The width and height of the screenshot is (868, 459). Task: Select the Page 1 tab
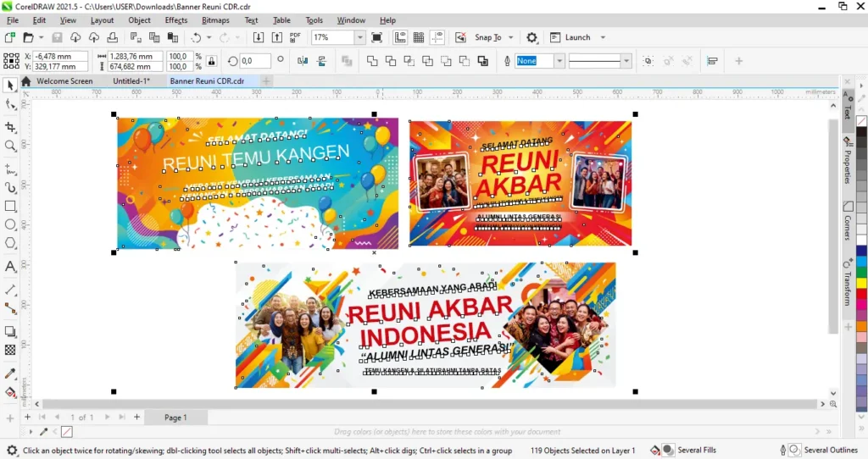tap(175, 418)
